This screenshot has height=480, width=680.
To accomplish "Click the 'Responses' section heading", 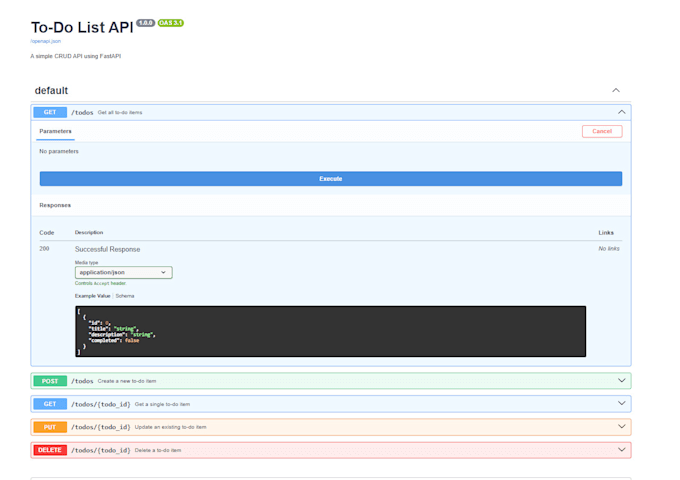I will pos(55,205).
